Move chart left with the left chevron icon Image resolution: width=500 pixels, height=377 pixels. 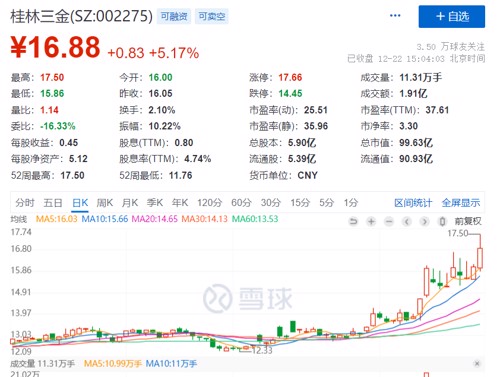click(x=407, y=221)
